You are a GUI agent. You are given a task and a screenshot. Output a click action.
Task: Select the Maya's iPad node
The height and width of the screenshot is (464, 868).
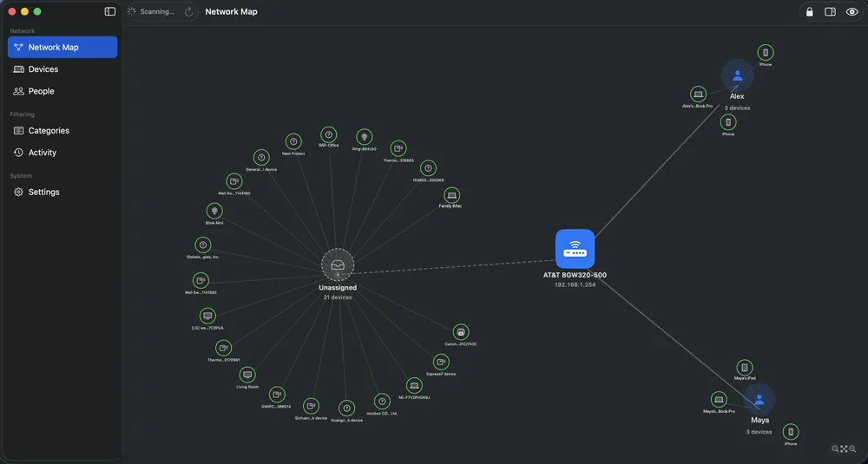745,368
